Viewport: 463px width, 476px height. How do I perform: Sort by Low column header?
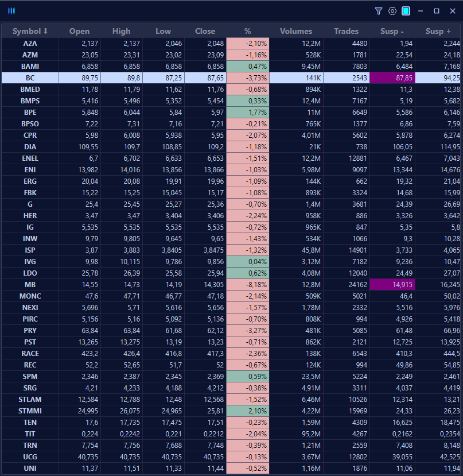tap(164, 31)
